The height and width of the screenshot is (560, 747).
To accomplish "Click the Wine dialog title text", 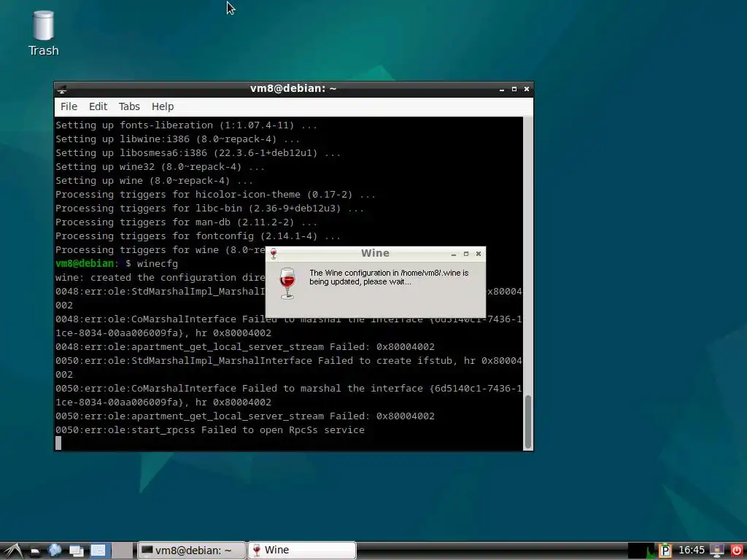I will (x=375, y=253).
